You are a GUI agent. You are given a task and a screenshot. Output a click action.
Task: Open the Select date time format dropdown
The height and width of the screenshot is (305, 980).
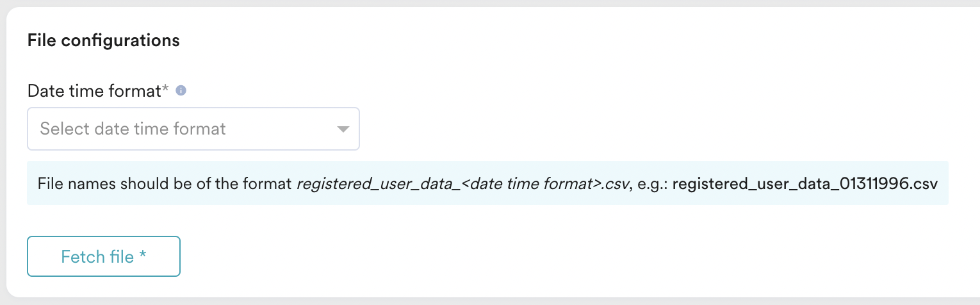[193, 129]
